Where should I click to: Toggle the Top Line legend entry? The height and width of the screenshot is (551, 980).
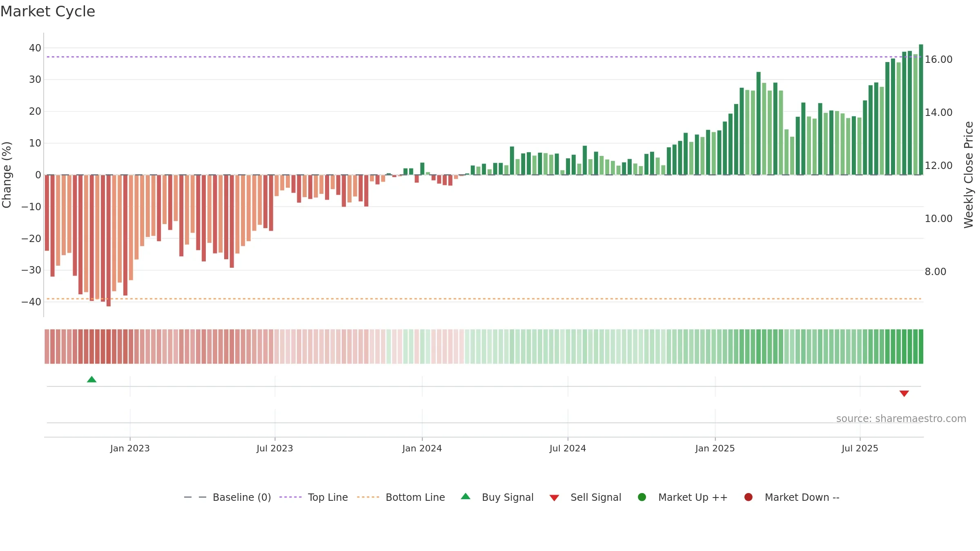(x=314, y=497)
